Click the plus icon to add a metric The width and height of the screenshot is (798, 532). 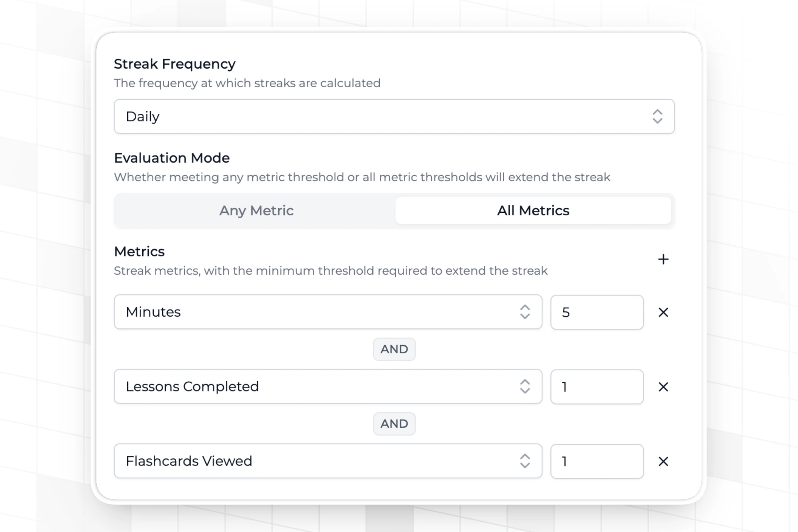coord(663,259)
